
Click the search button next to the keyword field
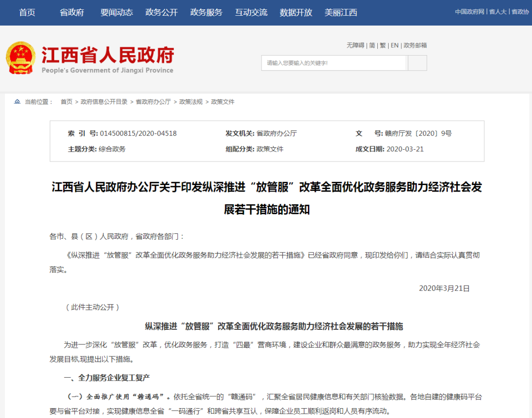417,63
